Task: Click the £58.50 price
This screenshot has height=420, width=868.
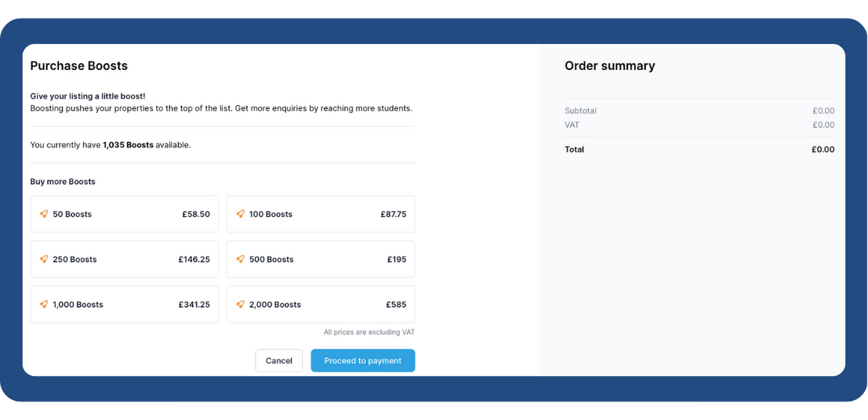Action: point(196,214)
